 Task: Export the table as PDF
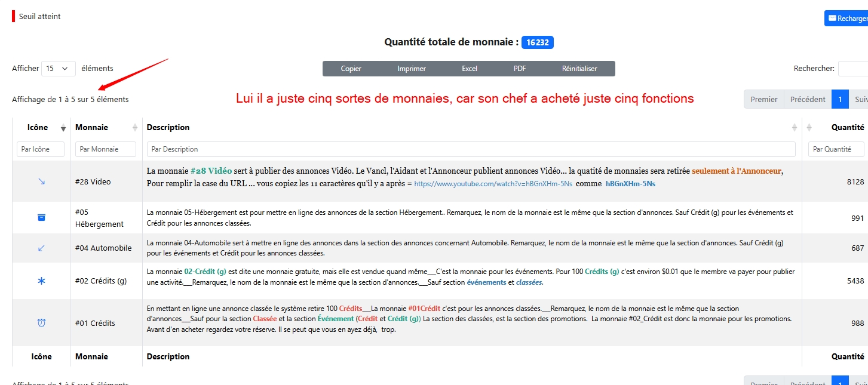pos(520,69)
